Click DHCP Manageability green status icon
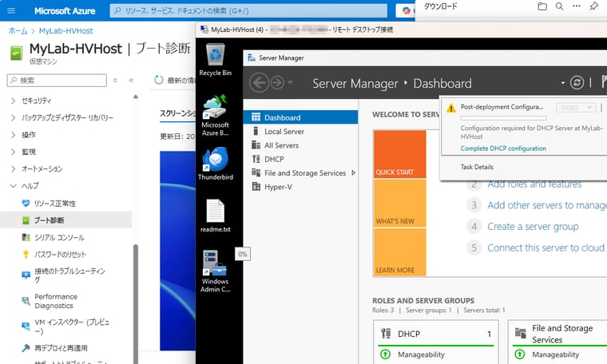The image size is (607, 364). [x=385, y=354]
